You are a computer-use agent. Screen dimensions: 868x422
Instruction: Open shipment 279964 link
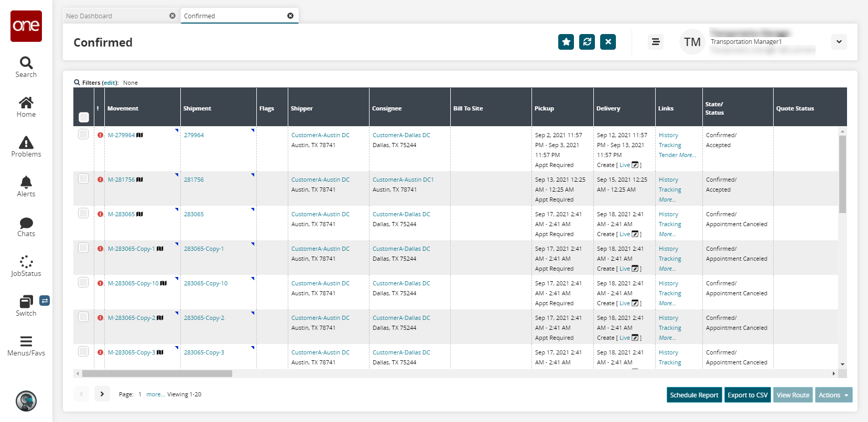tap(194, 135)
